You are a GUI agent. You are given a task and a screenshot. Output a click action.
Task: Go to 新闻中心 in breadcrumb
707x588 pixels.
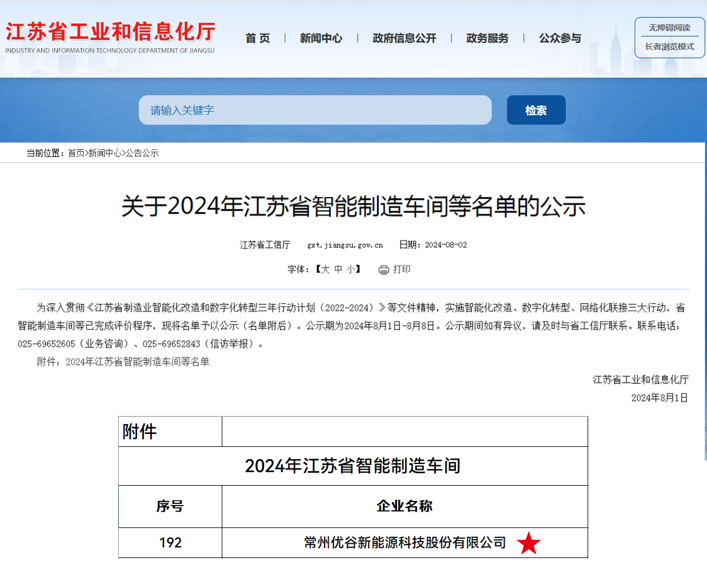coord(105,153)
